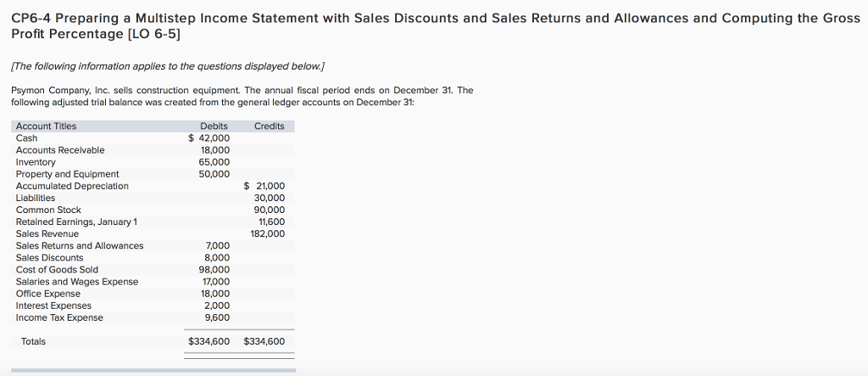
Task: Click the Cash account row label
Action: pos(26,138)
